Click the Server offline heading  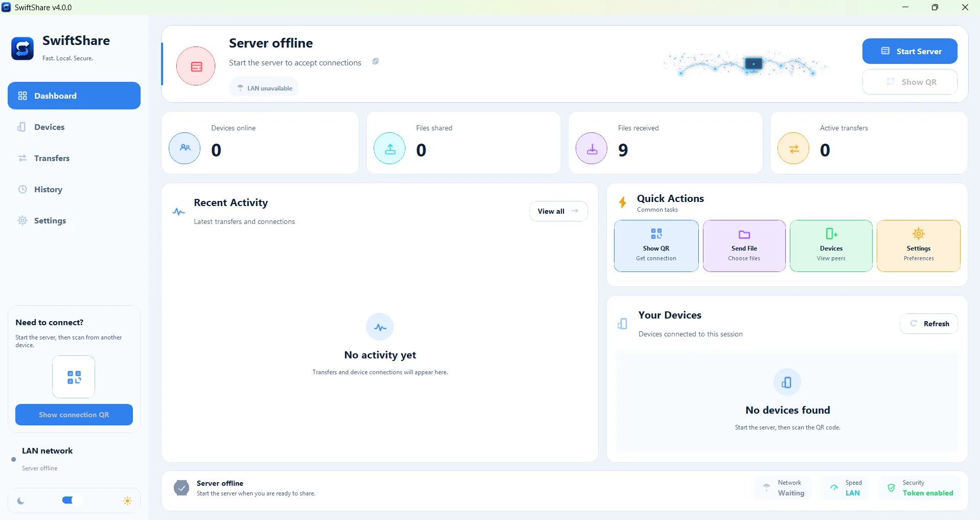pos(271,43)
